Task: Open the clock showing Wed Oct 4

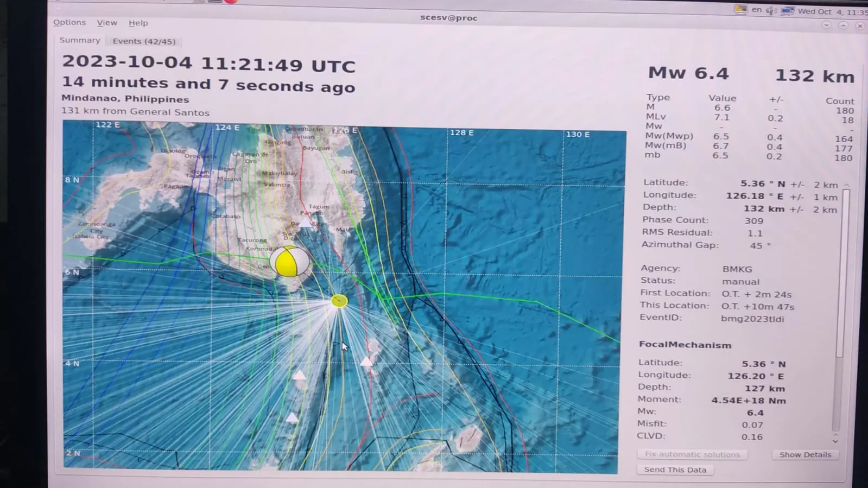Action: coord(832,11)
